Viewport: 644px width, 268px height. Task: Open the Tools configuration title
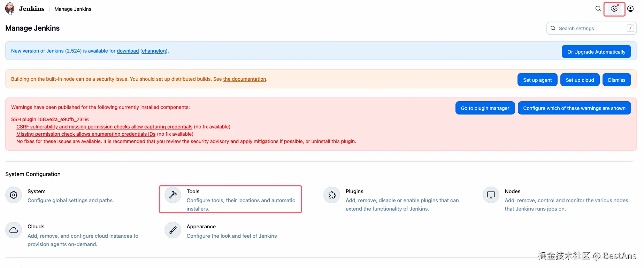(193, 191)
